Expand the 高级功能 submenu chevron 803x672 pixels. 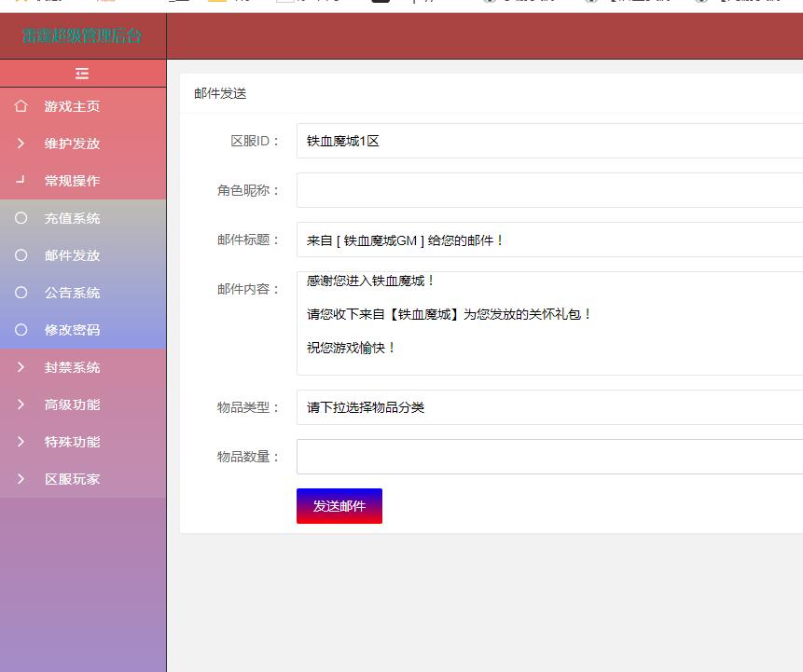pos(21,405)
